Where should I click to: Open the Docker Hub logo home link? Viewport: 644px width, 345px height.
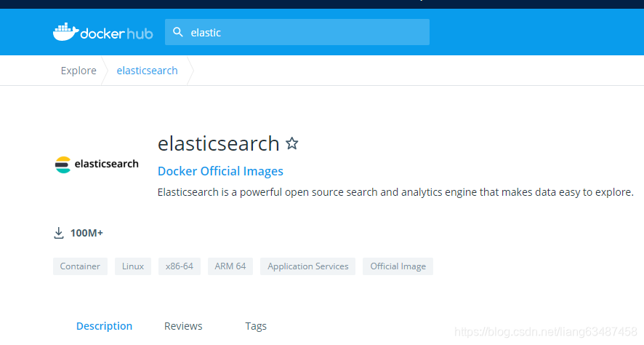102,32
